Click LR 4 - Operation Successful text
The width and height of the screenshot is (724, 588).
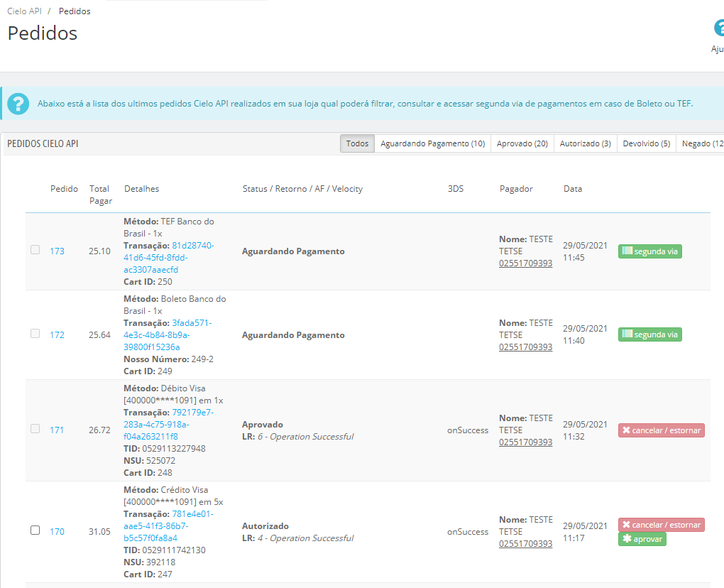[298, 538]
